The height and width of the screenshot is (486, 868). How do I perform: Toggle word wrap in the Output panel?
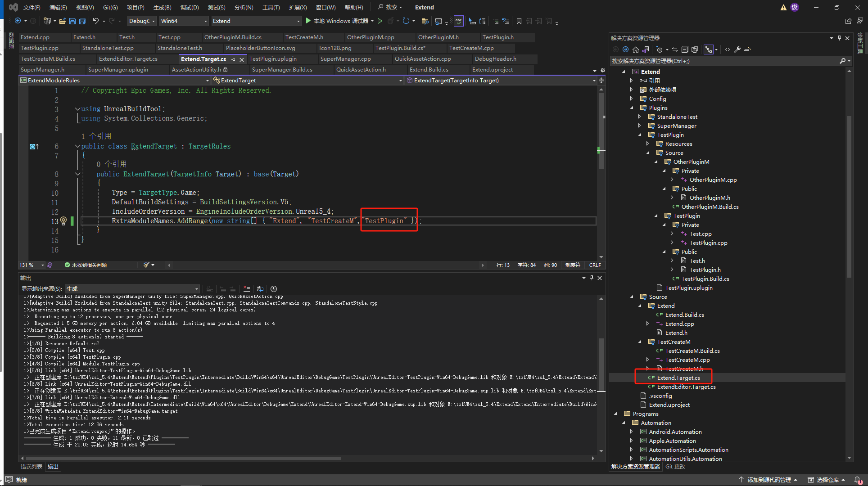[260, 289]
